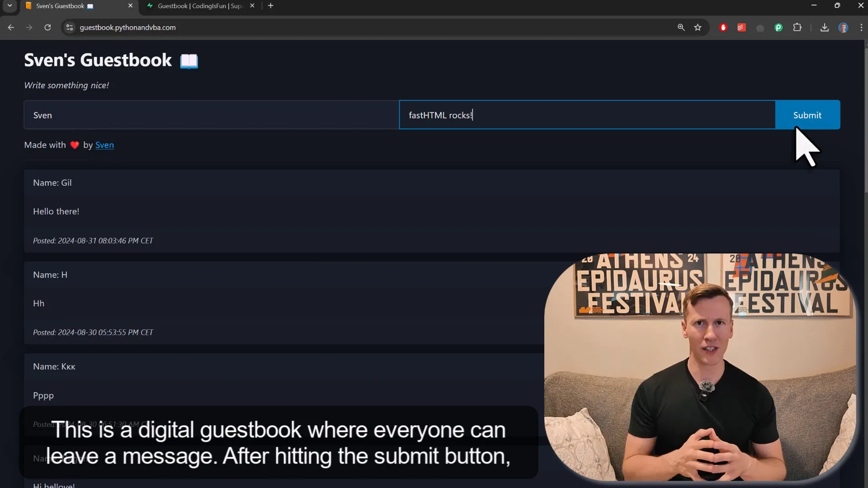Screen dimensions: 868x488
Task: Click the back navigation arrow
Action: click(x=10, y=28)
